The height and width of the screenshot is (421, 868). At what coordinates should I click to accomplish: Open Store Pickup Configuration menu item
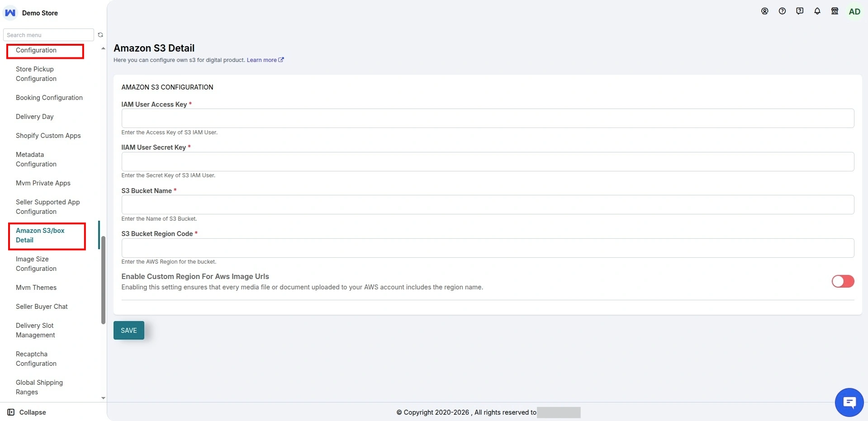[x=36, y=74]
